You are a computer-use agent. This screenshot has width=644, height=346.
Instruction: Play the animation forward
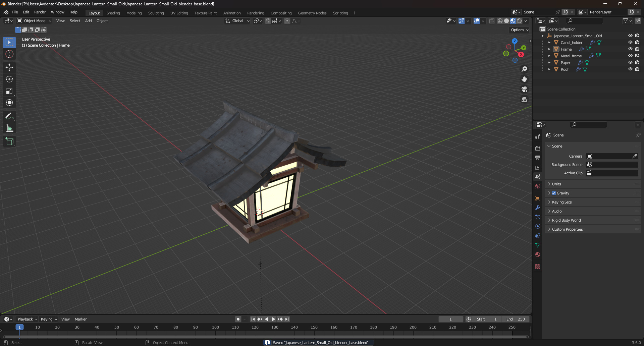[x=273, y=319]
